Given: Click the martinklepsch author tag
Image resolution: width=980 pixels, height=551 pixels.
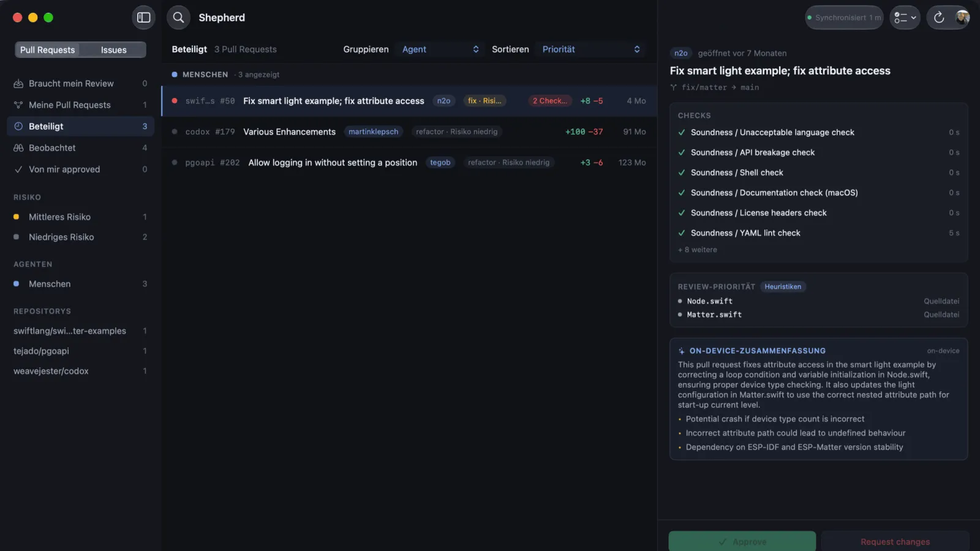Looking at the screenshot, I should click(x=373, y=132).
